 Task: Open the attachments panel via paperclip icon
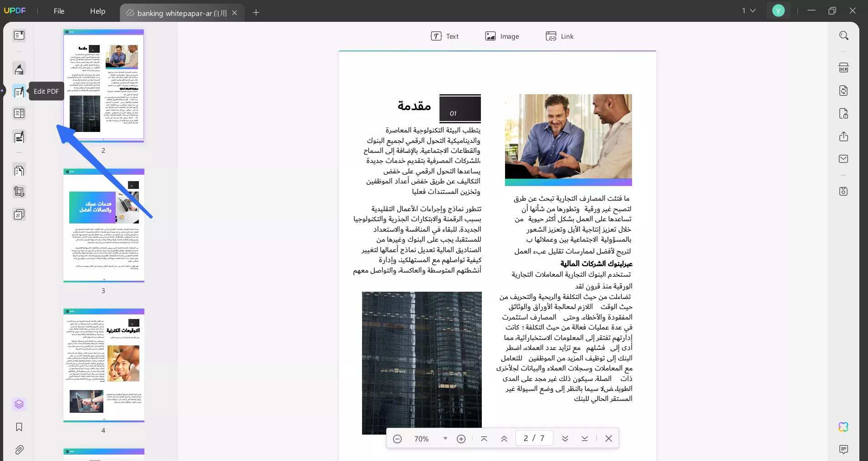[19, 450]
